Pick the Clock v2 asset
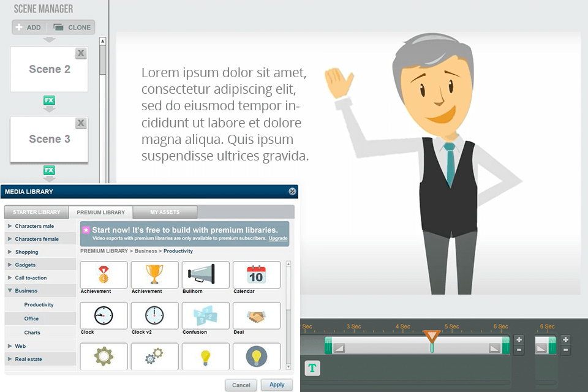The height and width of the screenshot is (392, 588). pyautogui.click(x=154, y=315)
